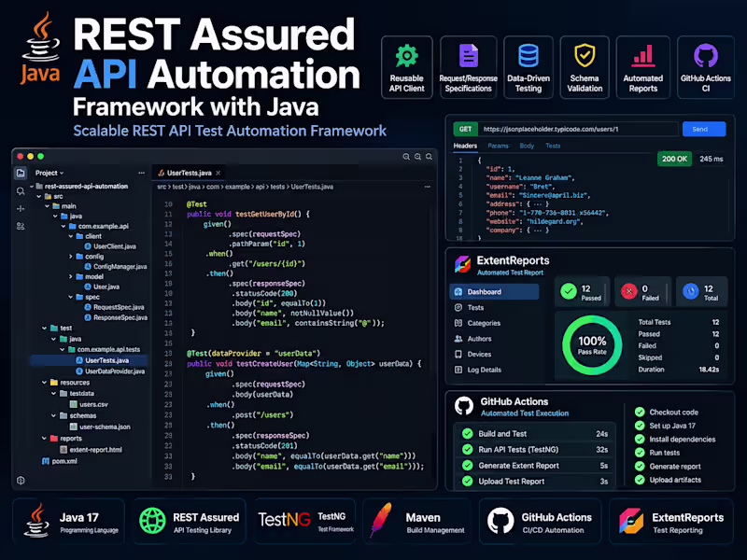Viewport: 747px width, 560px height.
Task: Open Dashboard in ExtentReports sidebar
Action: pos(494,292)
